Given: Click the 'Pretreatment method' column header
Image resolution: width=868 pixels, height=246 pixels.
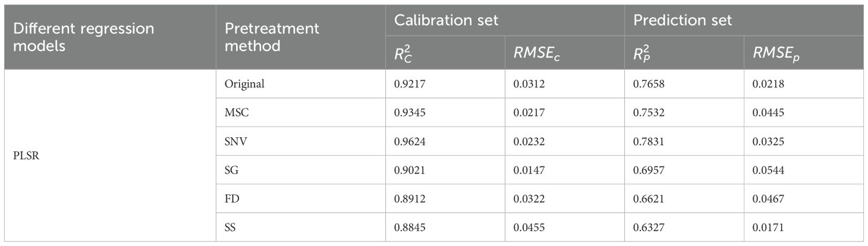Looking at the screenshot, I should 272,37.
